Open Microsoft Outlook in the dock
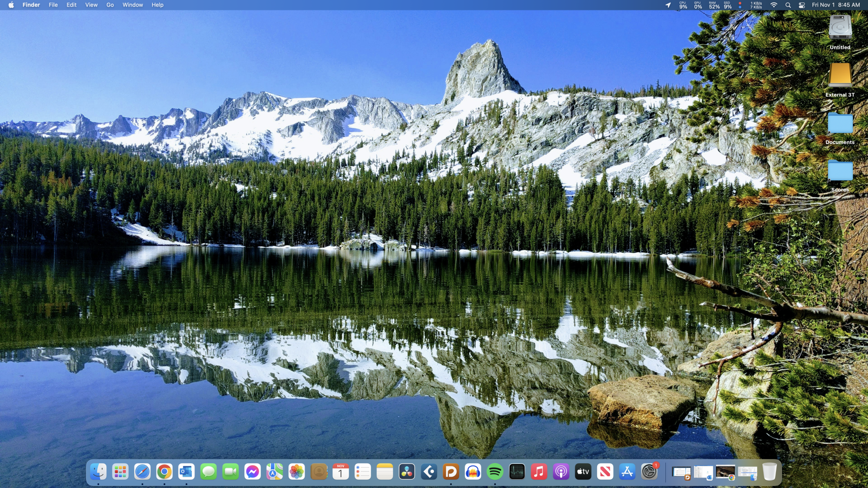The height and width of the screenshot is (488, 868). pos(187,472)
